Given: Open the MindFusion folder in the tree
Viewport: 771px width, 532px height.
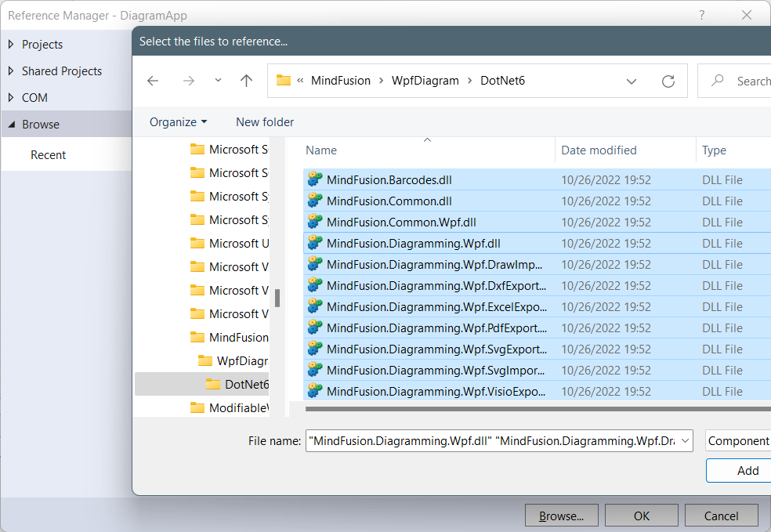Looking at the screenshot, I should click(x=229, y=337).
